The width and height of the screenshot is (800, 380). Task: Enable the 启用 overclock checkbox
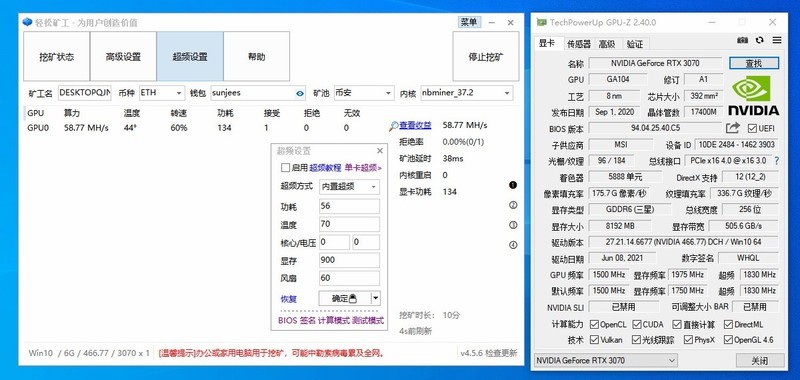[x=285, y=167]
